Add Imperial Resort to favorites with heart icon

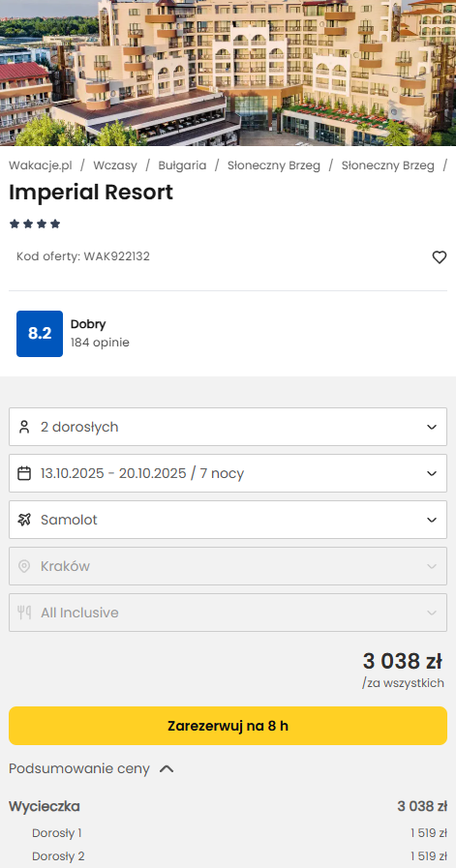[439, 257]
